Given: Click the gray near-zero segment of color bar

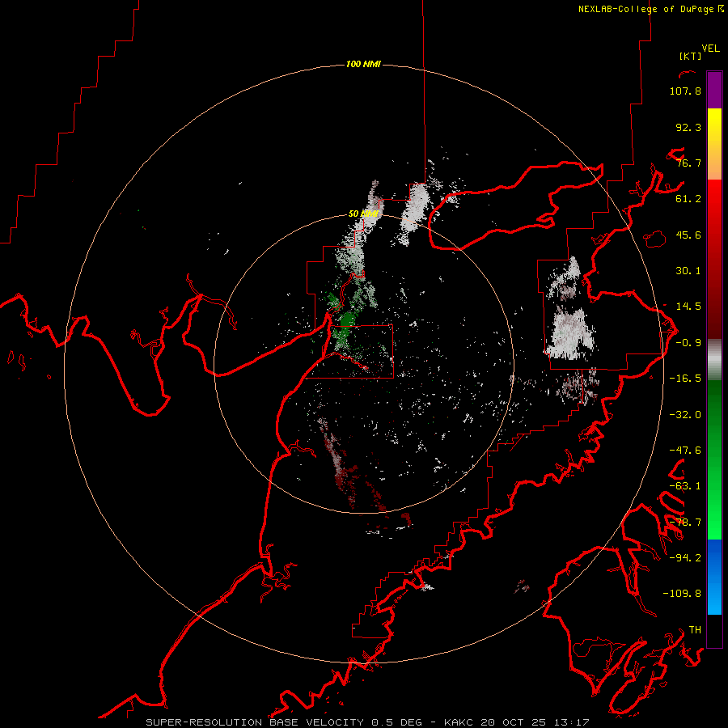Looking at the screenshot, I should (x=714, y=360).
